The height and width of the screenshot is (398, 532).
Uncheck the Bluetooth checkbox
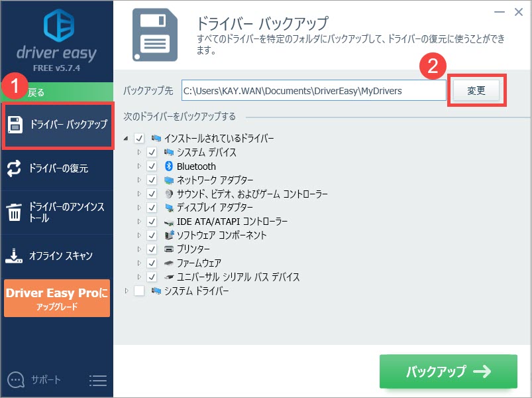click(152, 166)
